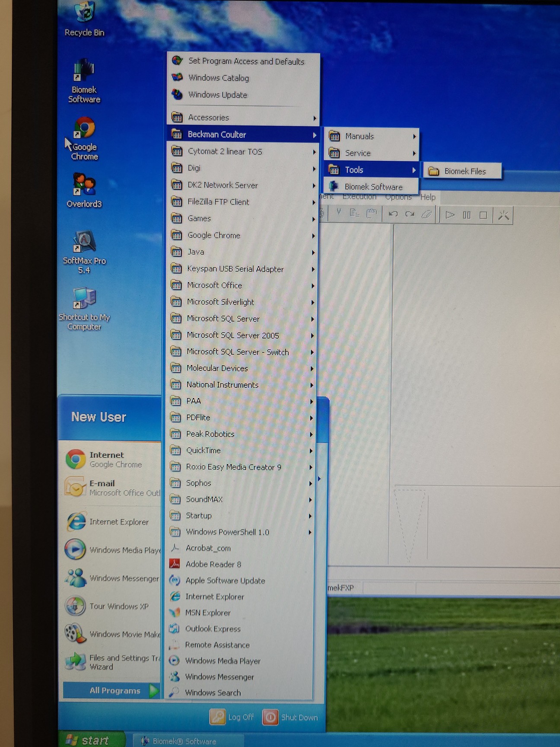Launch Google Chrome from the desktop shortcut
The image size is (560, 747).
(85, 138)
